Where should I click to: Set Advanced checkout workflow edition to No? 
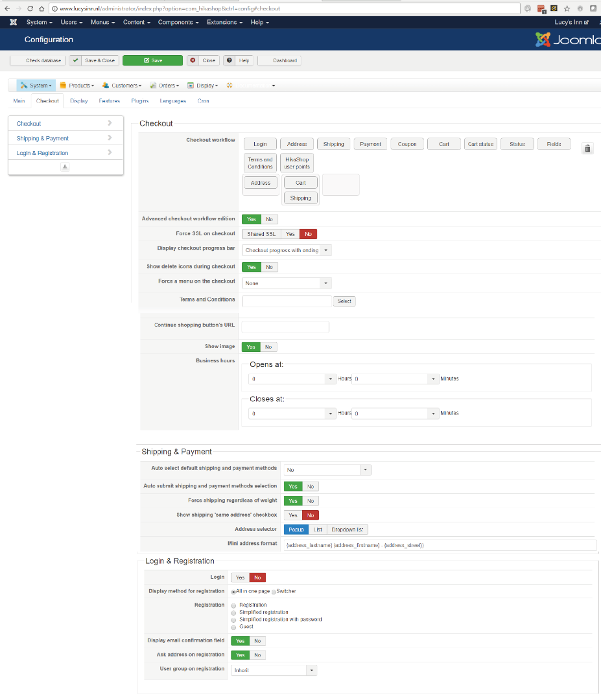point(269,219)
